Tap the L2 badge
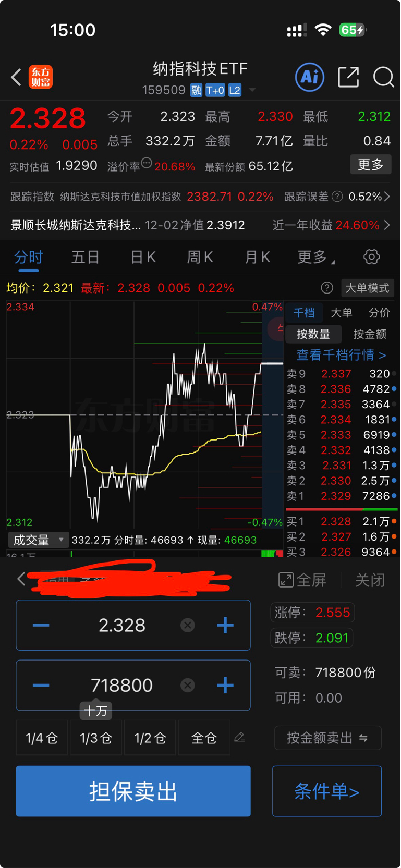401x868 pixels. point(235,90)
